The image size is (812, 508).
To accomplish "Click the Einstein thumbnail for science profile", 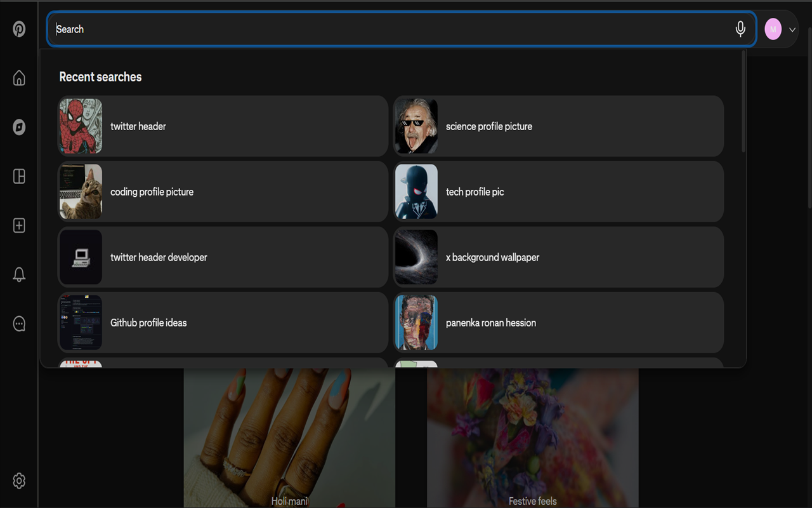I will click(x=416, y=126).
